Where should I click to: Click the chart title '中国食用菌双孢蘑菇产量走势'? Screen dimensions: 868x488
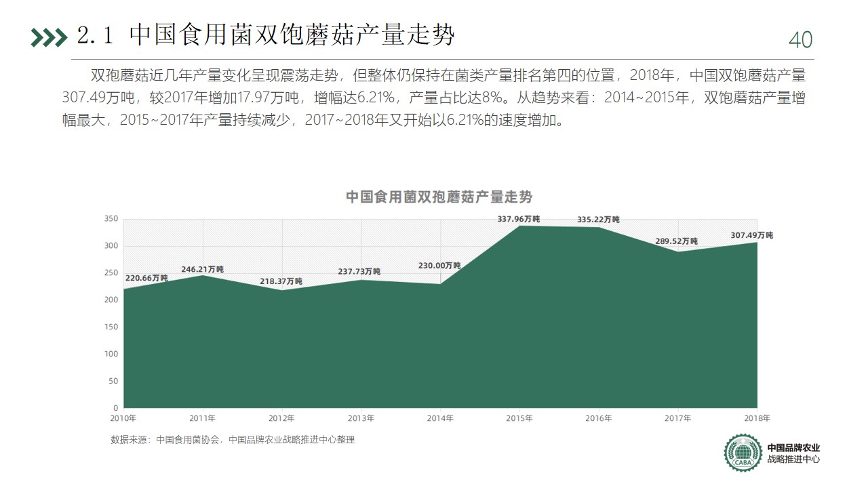[x=439, y=197]
